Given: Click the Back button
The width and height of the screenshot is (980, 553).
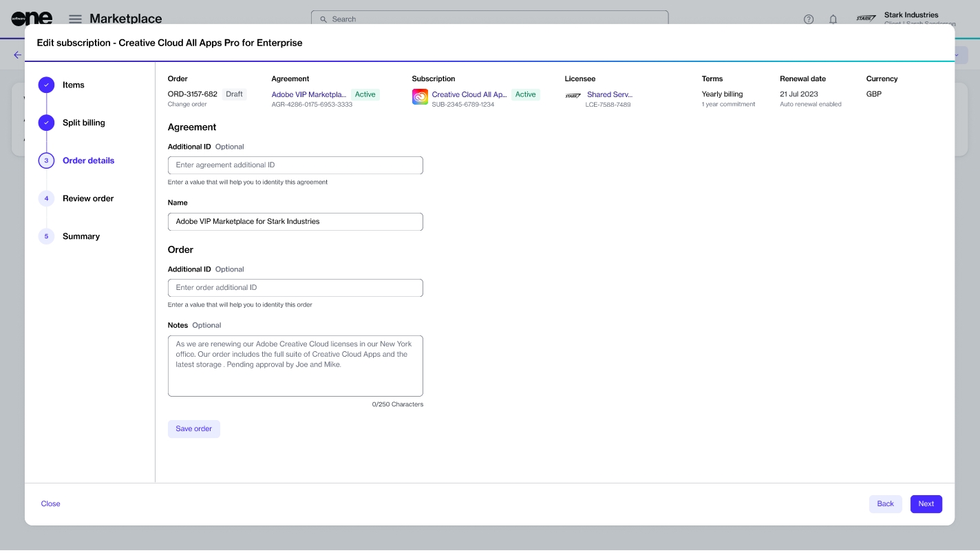Looking at the screenshot, I should tap(886, 504).
